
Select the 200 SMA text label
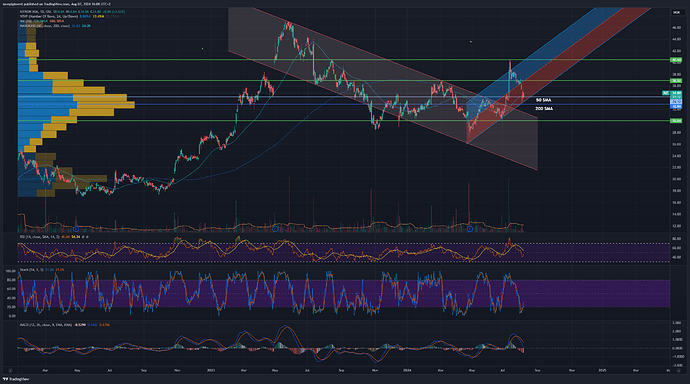[x=544, y=109]
